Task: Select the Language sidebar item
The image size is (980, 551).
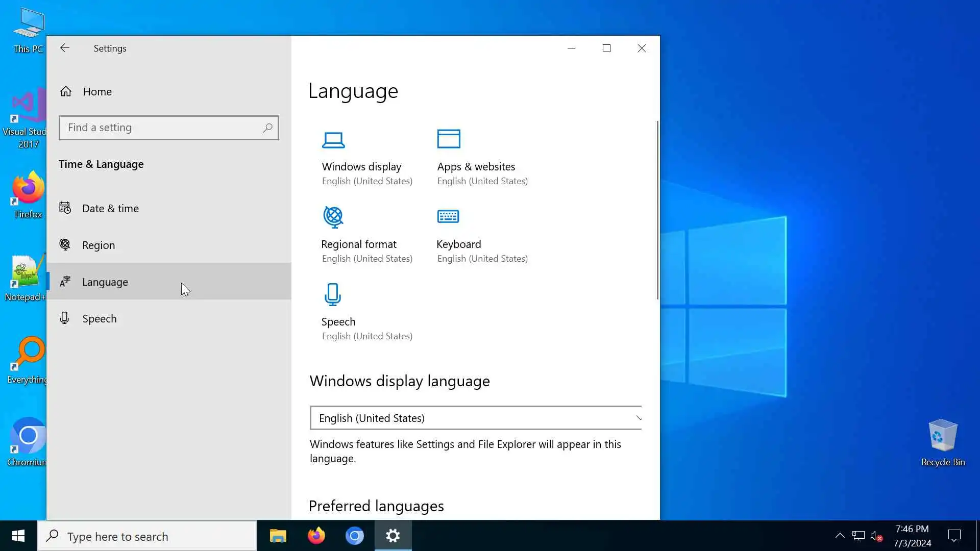Action: [105, 282]
